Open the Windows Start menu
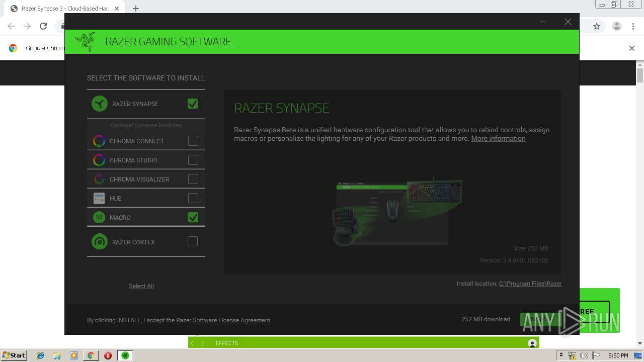644x362 pixels. 14,355
